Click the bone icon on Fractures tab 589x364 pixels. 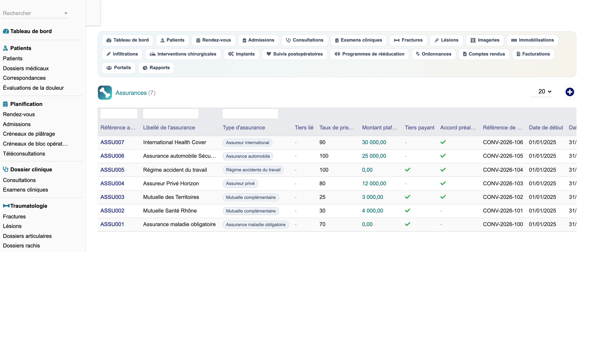397,40
